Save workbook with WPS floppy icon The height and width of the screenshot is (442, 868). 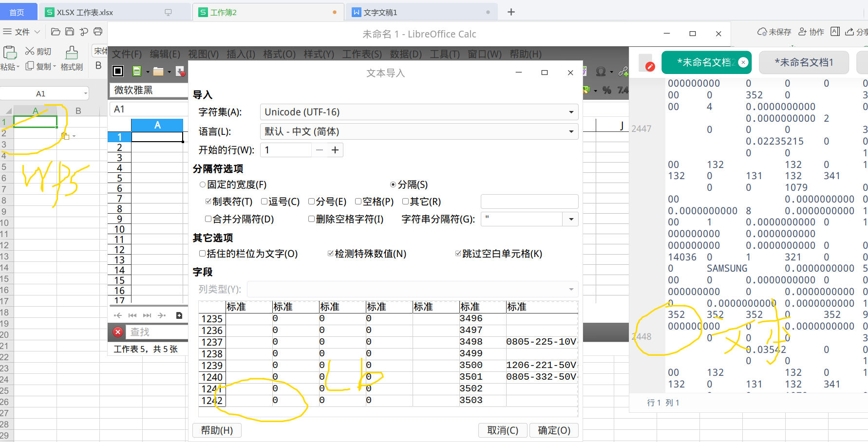70,32
